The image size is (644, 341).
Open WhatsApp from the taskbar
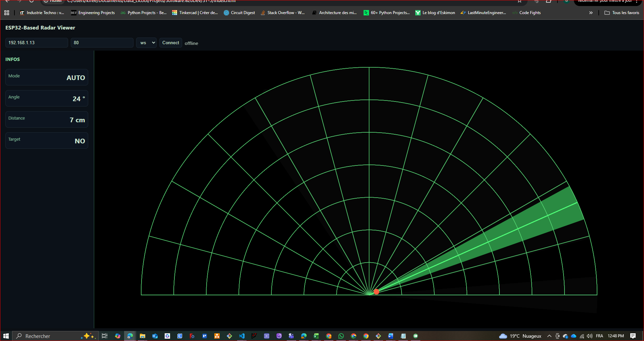coord(341,336)
